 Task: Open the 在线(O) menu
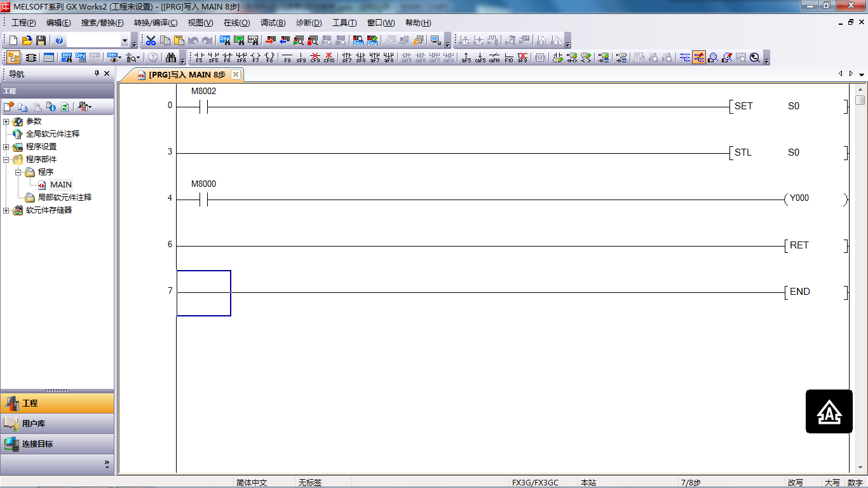236,23
